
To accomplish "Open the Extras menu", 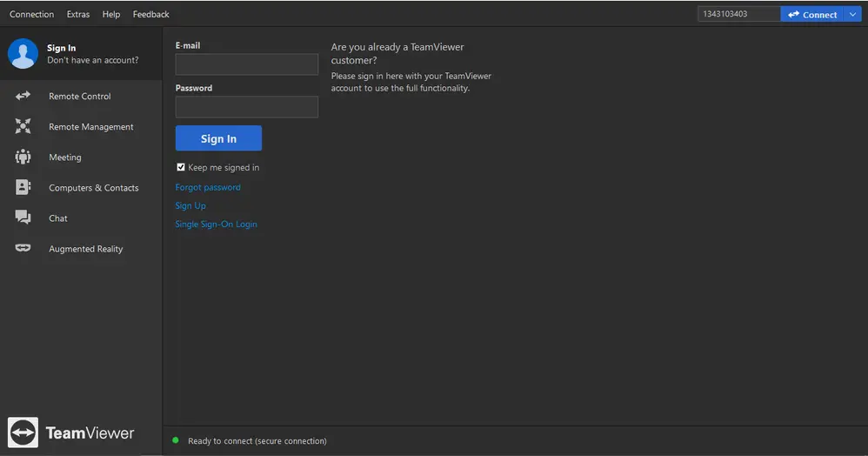I will coord(78,15).
